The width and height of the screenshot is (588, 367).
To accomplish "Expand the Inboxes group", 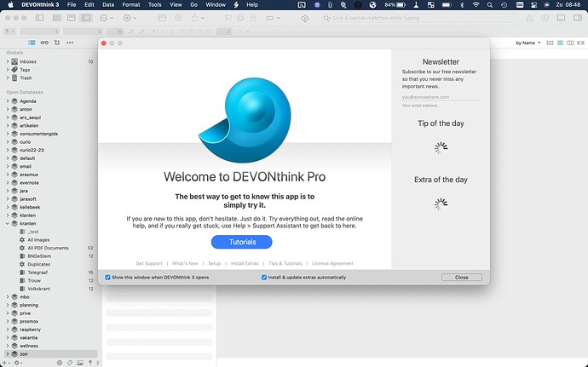I will (x=8, y=61).
